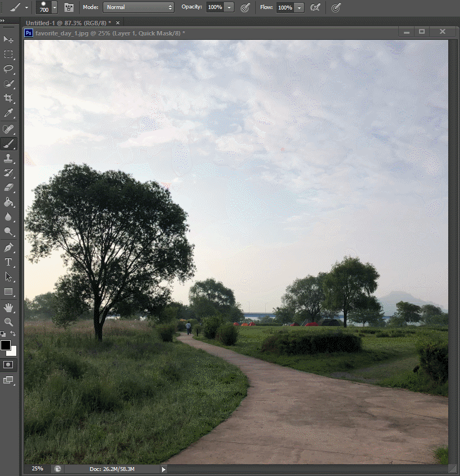Screen dimensions: 460x476
Task: Click the Ps icon in document title
Action: pos(29,33)
